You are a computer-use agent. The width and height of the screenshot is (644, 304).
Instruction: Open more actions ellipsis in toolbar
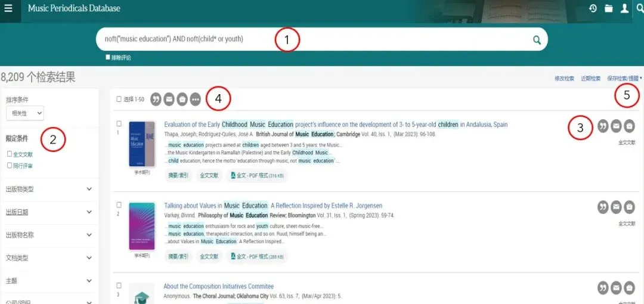pyautogui.click(x=196, y=100)
